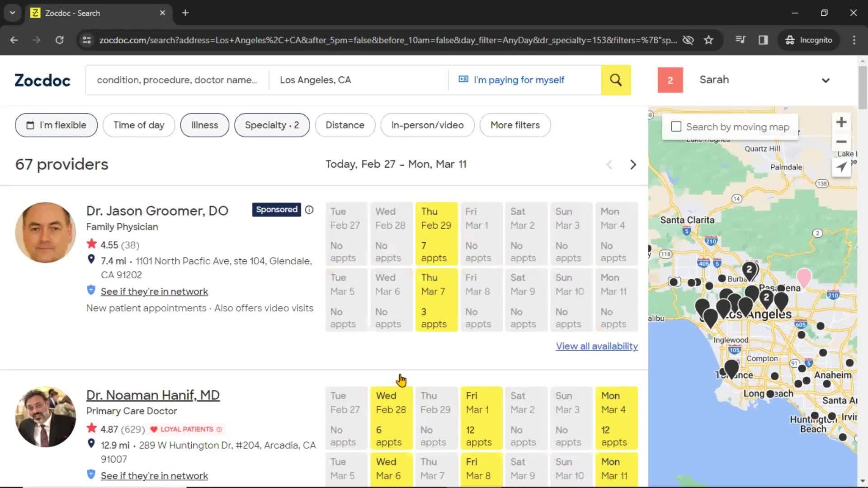Open Dr. Jason Groomer, DO profile
This screenshot has height=488, width=868.
tap(157, 211)
